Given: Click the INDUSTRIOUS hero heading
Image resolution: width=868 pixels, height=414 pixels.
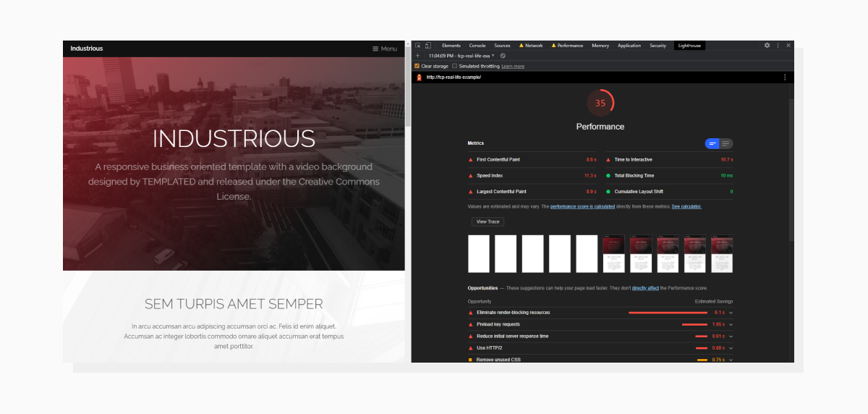Looking at the screenshot, I should 234,138.
